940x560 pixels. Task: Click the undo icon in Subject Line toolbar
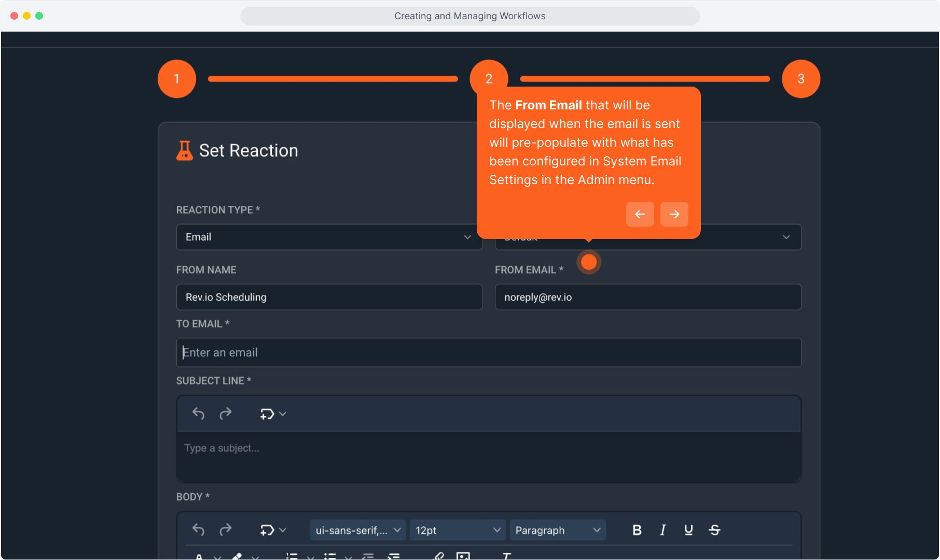(198, 414)
